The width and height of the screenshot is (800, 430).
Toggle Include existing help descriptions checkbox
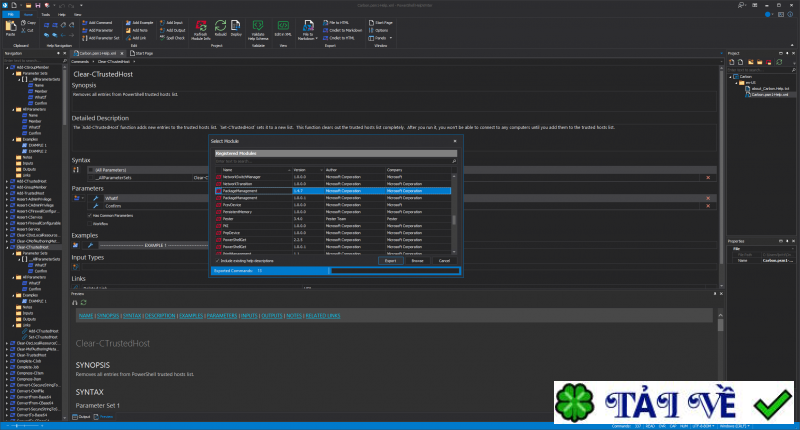click(x=217, y=261)
